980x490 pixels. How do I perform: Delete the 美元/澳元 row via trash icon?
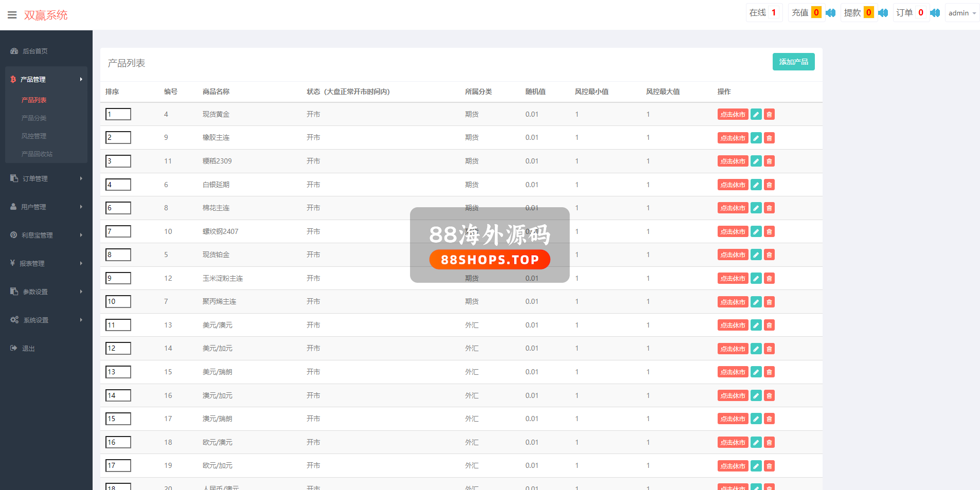769,325
